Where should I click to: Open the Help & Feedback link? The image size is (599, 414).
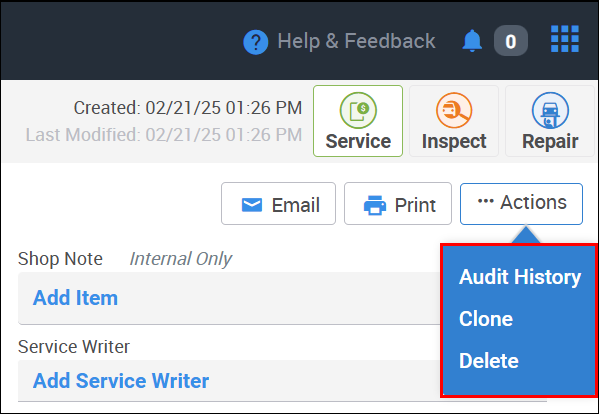click(356, 41)
